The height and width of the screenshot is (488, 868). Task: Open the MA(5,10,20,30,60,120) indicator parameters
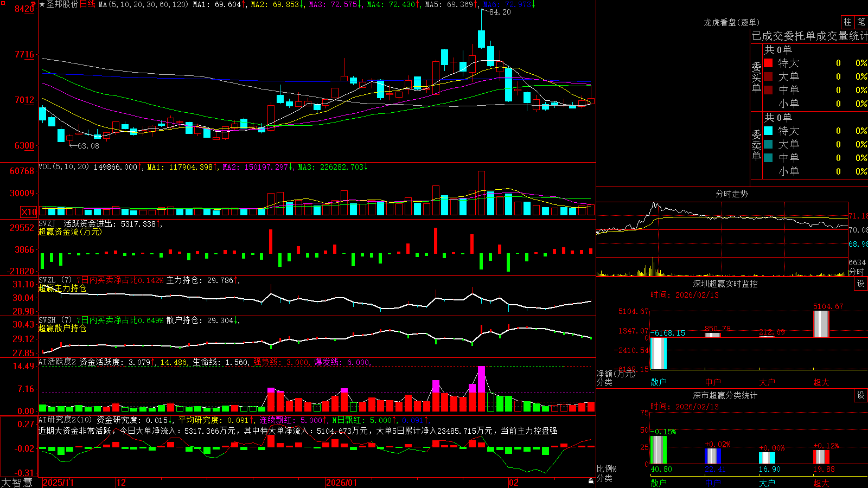(143, 4)
